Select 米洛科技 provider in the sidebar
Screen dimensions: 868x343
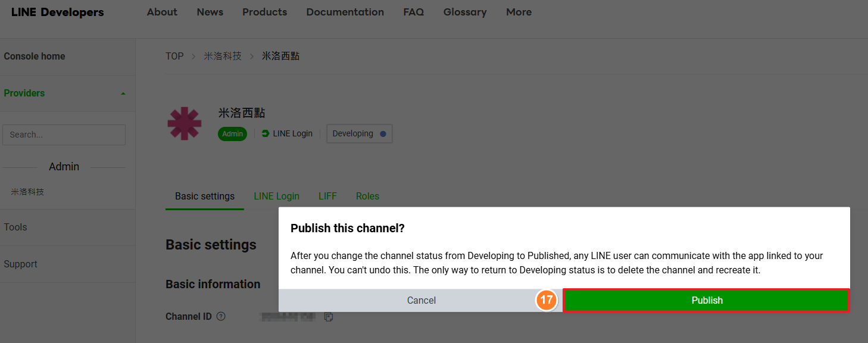(27, 192)
